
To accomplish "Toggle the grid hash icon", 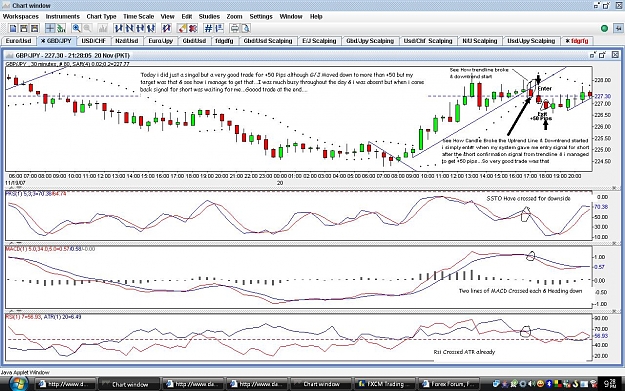I will 208,28.
